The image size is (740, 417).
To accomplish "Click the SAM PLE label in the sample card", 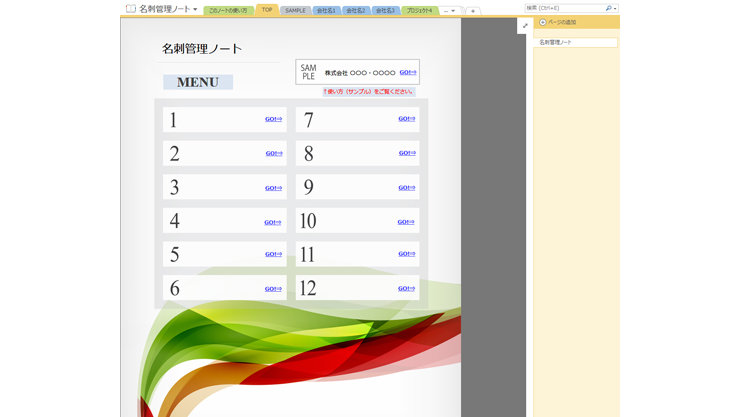I will pyautogui.click(x=308, y=72).
